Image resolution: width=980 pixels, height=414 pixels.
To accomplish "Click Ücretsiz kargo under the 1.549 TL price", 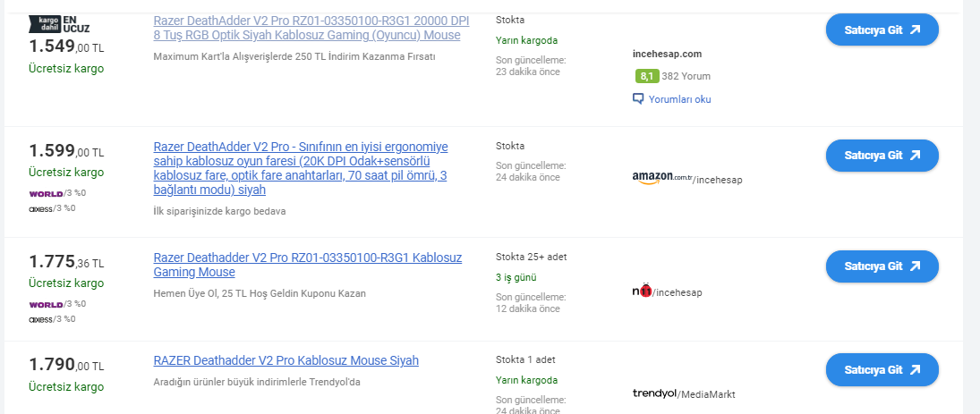I will (66, 69).
